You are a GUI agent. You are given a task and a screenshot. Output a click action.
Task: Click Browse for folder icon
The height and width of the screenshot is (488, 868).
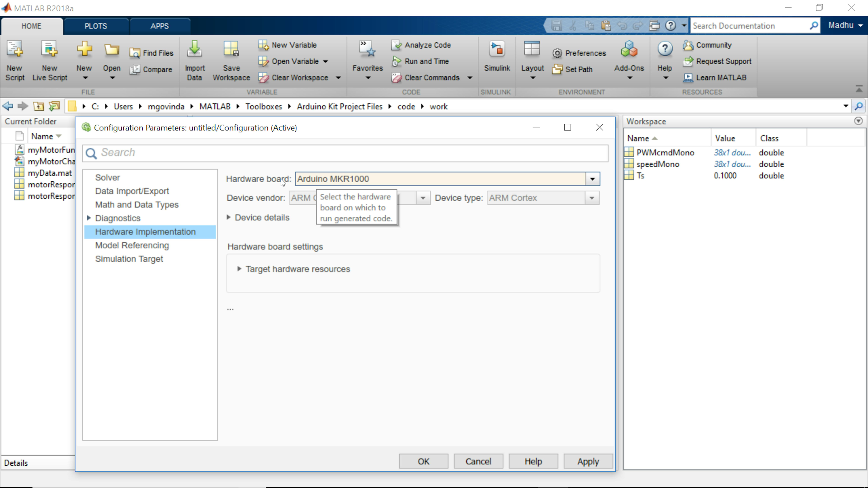tap(54, 106)
